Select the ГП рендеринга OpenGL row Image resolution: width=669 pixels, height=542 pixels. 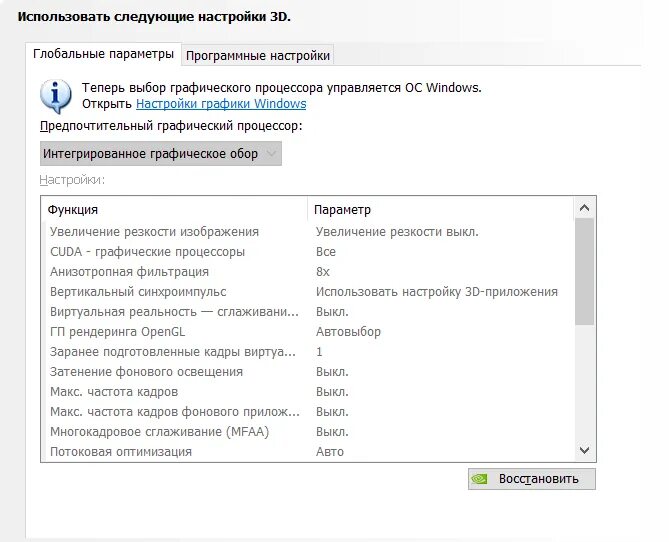[308, 332]
